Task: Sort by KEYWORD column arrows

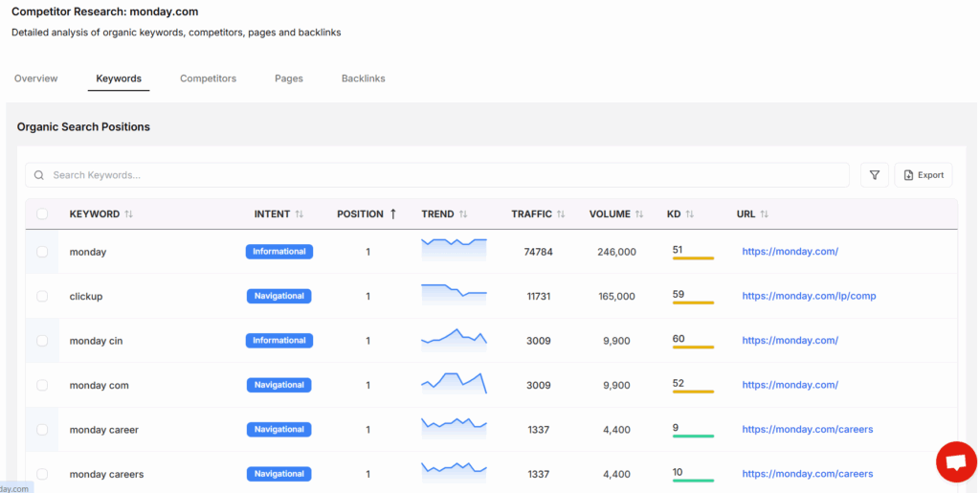Action: tap(129, 213)
